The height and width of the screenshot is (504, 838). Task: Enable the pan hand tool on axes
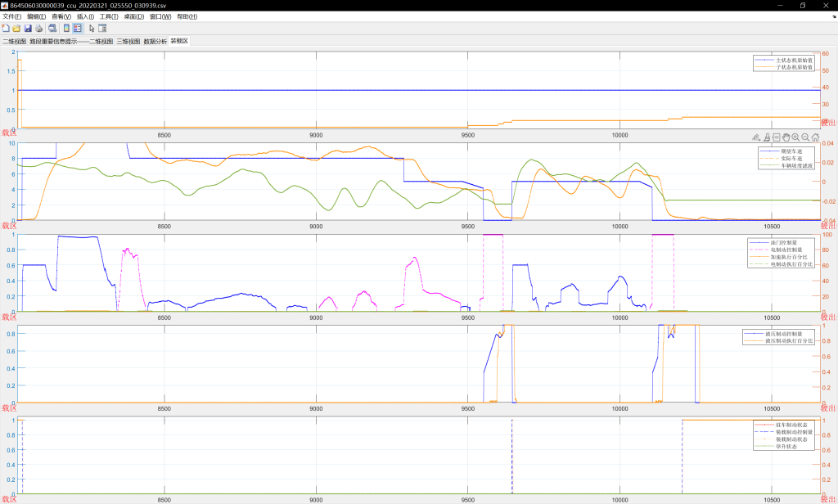click(786, 137)
